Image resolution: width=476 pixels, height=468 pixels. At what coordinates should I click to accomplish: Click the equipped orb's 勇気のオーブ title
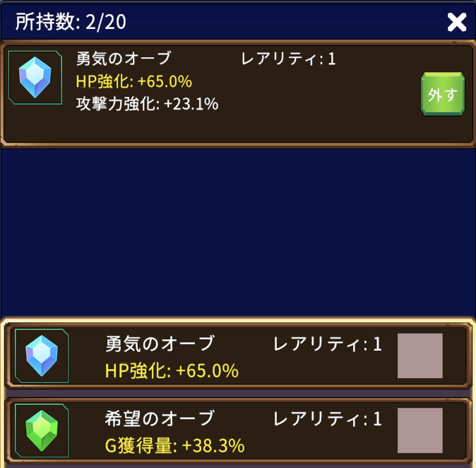coord(124,59)
